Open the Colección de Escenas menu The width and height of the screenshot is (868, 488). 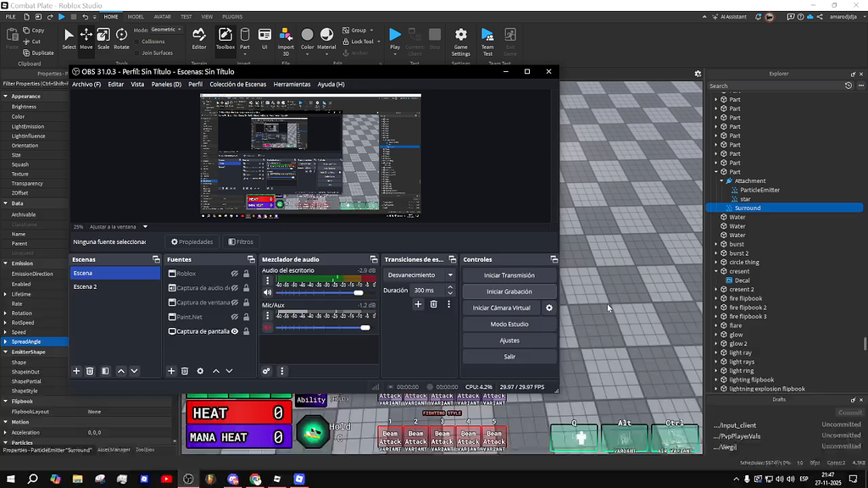237,85
